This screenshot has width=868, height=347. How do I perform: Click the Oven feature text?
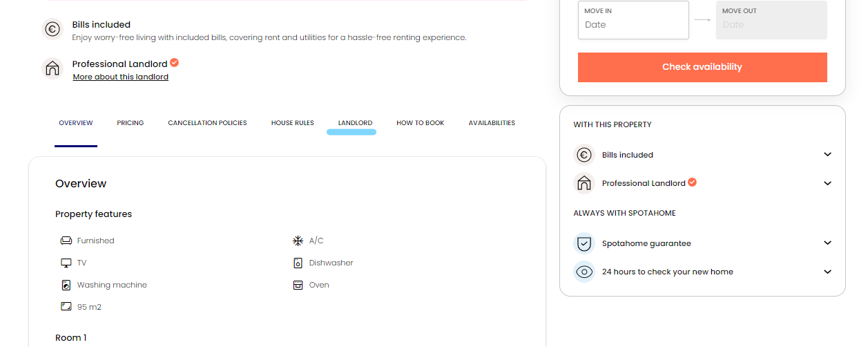point(319,285)
